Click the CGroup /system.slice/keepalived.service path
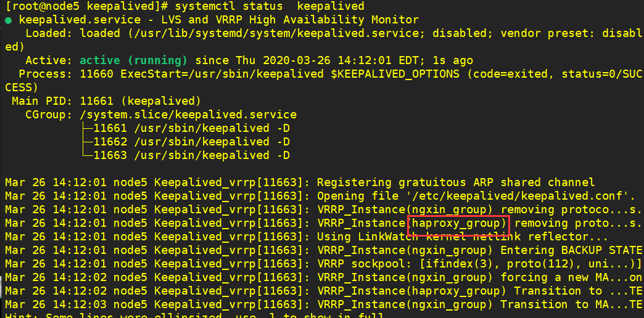644x318 pixels. click(188, 115)
